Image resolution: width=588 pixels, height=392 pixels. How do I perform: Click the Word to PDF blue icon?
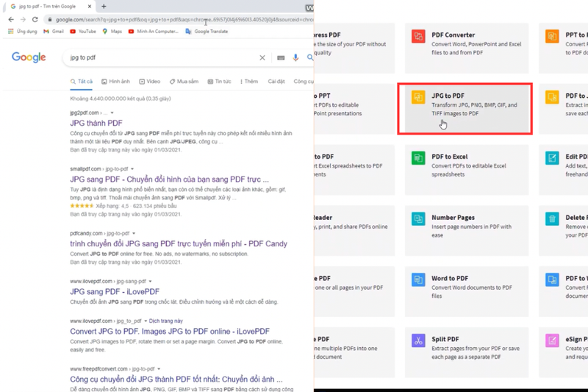coord(418,279)
